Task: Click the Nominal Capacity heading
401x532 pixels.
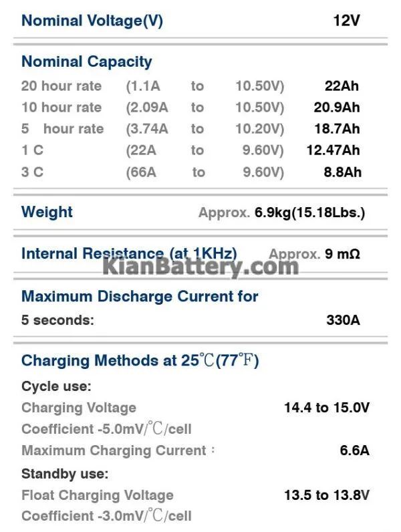Action: 86,62
